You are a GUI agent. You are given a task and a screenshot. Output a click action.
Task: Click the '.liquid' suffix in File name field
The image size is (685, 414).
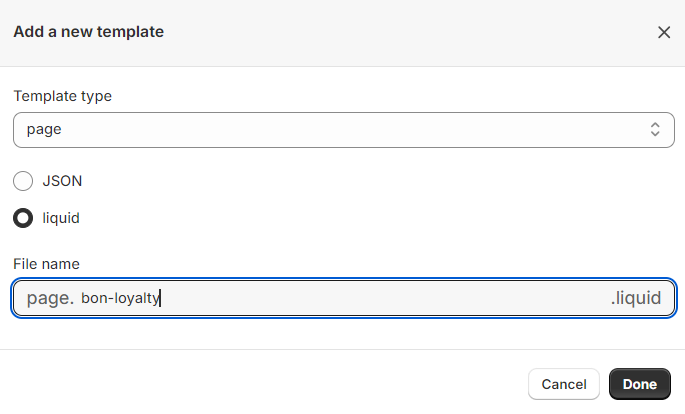click(x=636, y=298)
